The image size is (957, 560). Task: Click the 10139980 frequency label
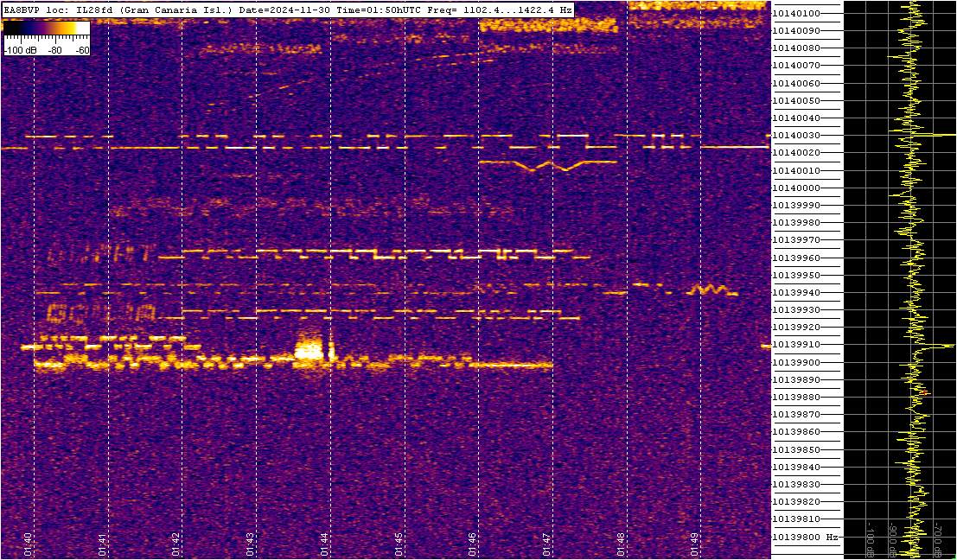796,223
